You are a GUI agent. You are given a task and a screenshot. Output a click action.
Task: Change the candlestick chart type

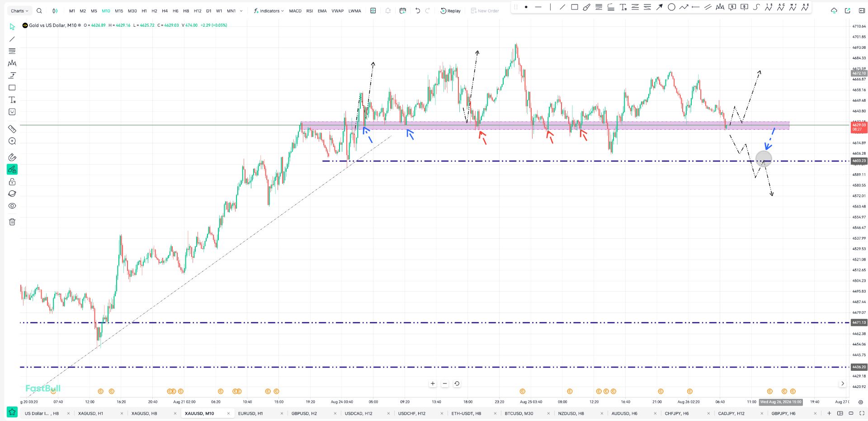(x=55, y=11)
